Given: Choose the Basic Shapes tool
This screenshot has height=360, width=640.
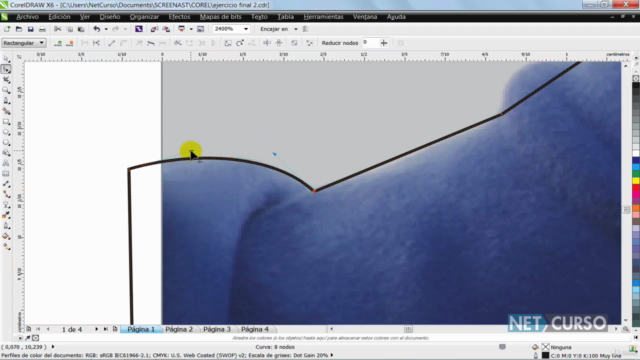Looking at the screenshot, I should 6,153.
